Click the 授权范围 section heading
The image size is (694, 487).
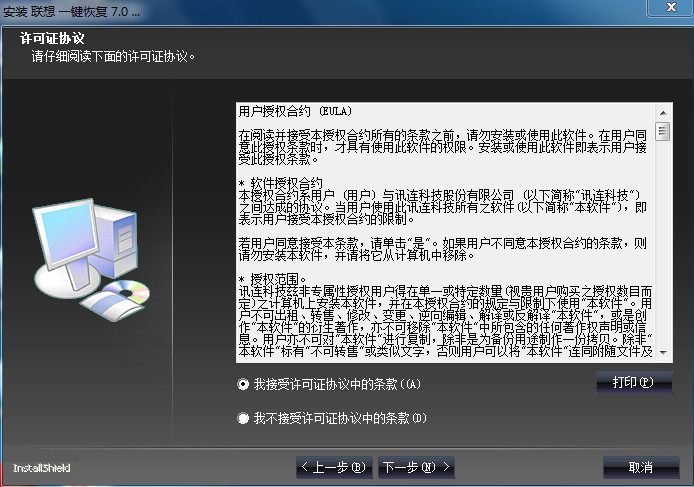(x=274, y=278)
